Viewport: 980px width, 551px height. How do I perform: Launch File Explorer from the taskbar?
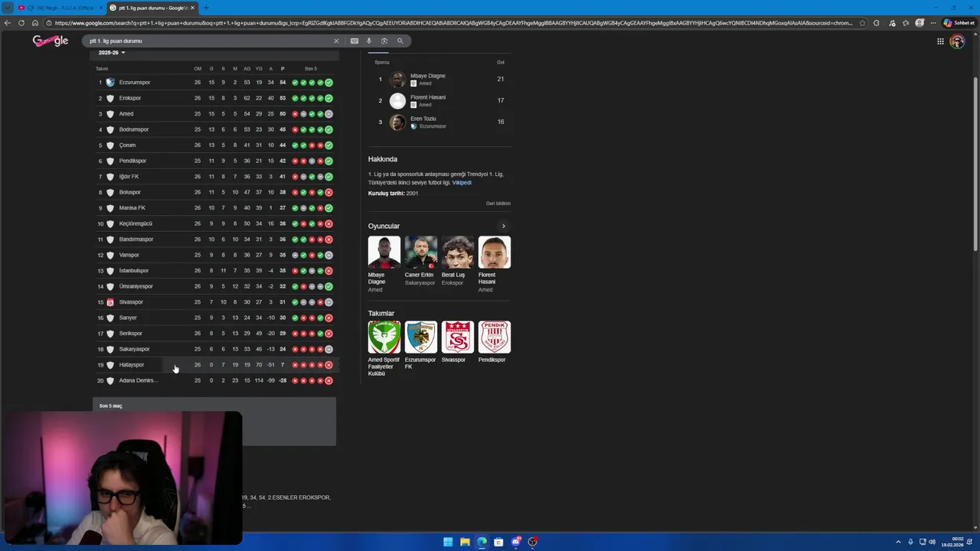[465, 542]
